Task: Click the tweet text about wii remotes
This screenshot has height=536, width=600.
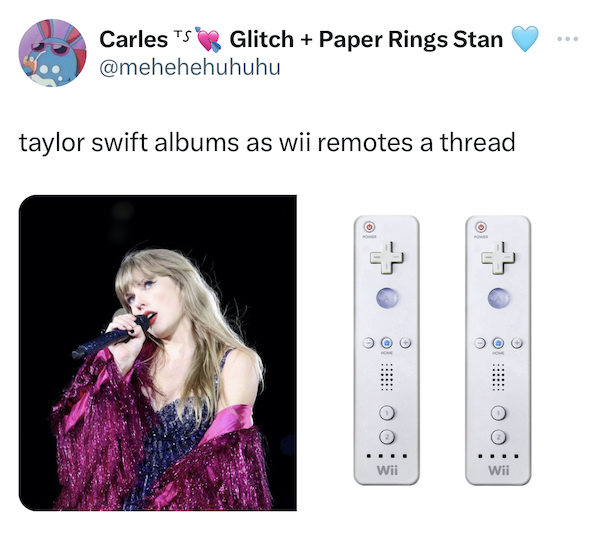Action: coord(267,142)
